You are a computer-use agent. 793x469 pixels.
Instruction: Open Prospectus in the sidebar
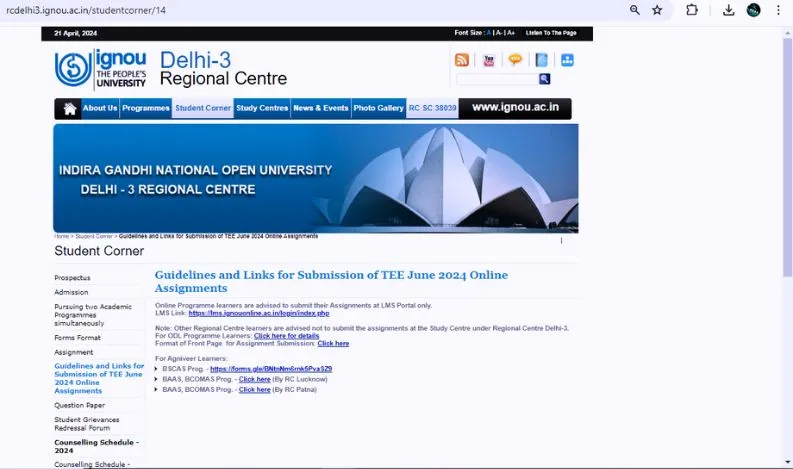pyautogui.click(x=72, y=278)
